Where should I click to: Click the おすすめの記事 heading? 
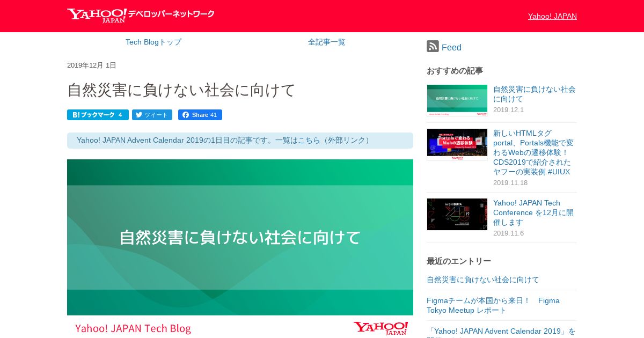coord(455,70)
